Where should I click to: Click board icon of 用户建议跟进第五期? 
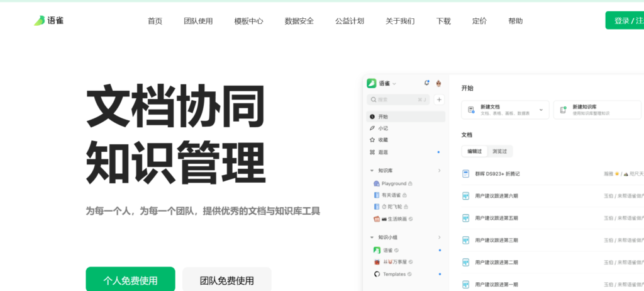(x=466, y=218)
